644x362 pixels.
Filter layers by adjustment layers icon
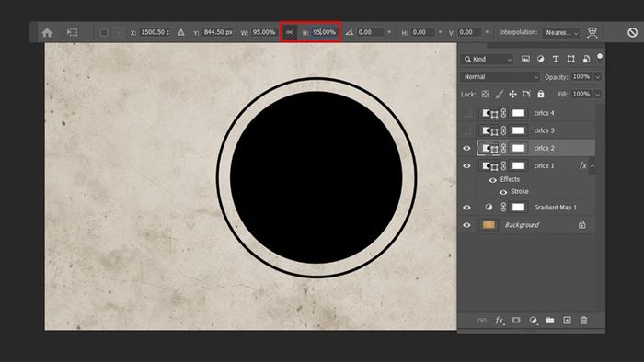coord(541,59)
